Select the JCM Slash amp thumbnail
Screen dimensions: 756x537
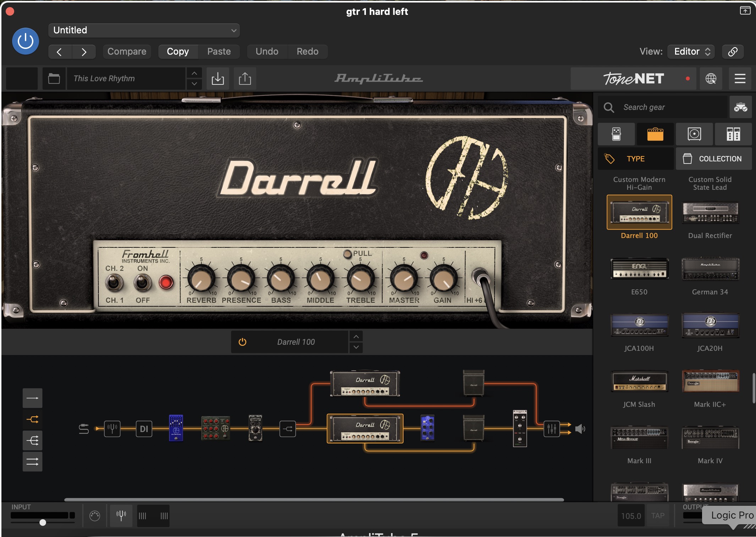coord(639,381)
